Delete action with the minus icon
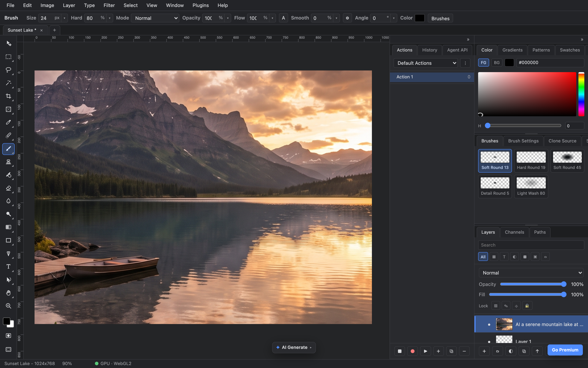Image resolution: width=588 pixels, height=368 pixels. (x=464, y=351)
